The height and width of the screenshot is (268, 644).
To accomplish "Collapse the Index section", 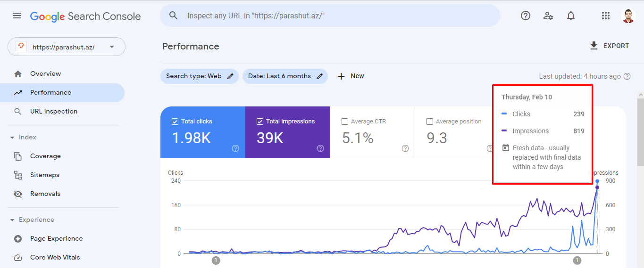I will click(12, 138).
